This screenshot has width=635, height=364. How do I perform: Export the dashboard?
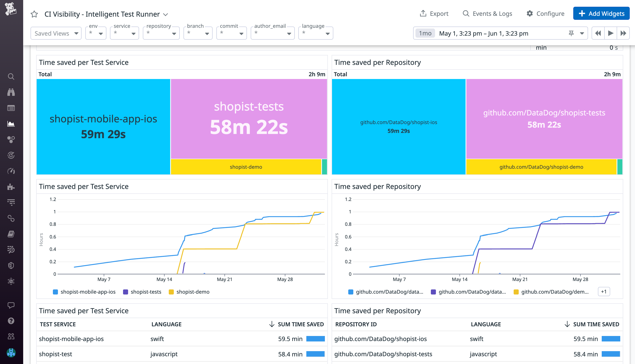(434, 13)
